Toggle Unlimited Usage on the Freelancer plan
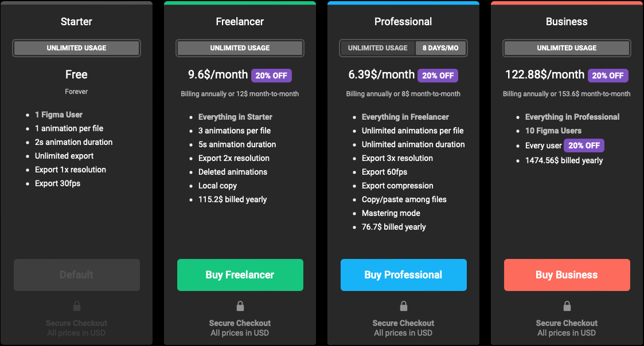Screen dimensions: 644x346 240,48
